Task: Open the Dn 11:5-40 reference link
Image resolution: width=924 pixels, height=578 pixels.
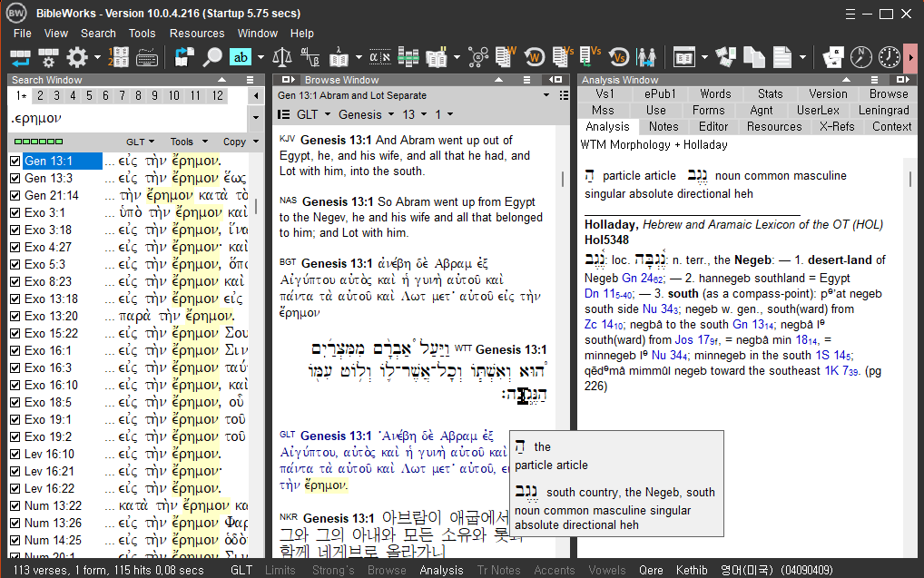Action: pyautogui.click(x=608, y=293)
